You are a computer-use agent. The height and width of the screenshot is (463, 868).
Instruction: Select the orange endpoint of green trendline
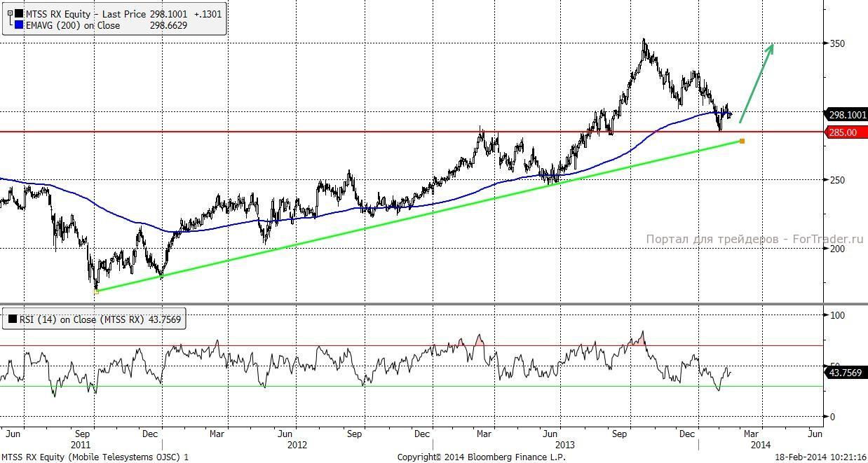click(742, 141)
